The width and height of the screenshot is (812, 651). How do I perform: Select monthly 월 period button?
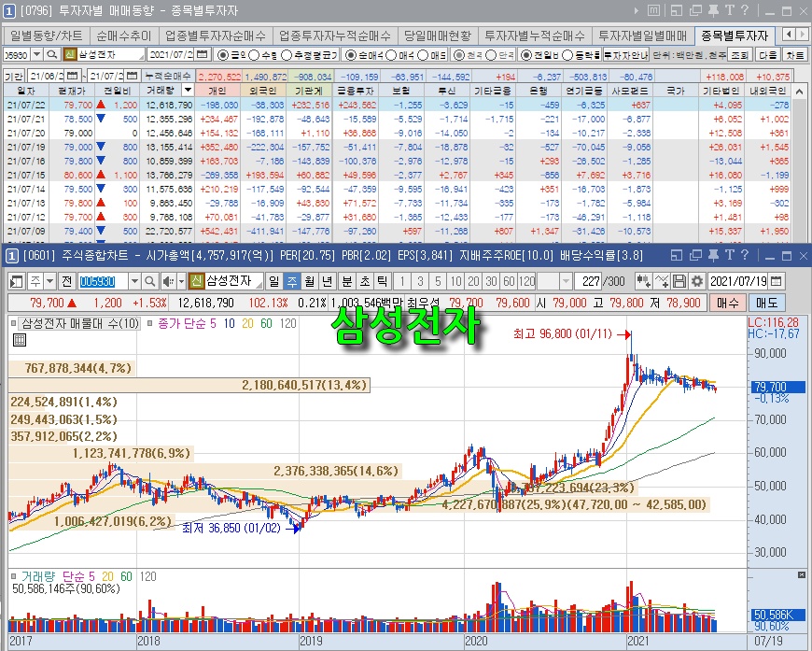(x=310, y=281)
